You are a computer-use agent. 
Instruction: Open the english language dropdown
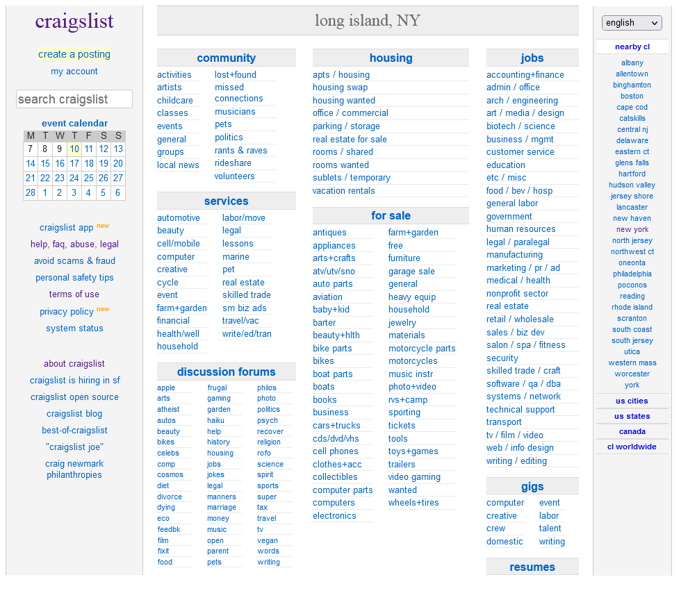tap(631, 23)
